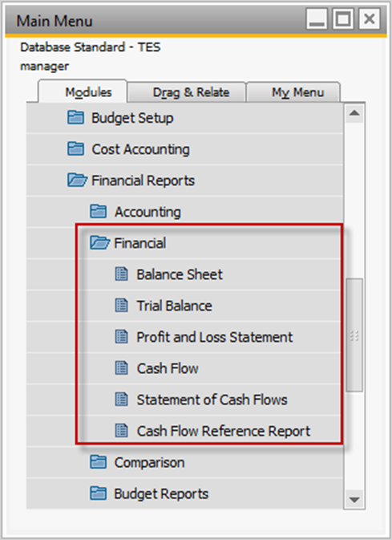Click the vertical scrollbar thumb
Image resolution: width=392 pixels, height=540 pixels.
pos(354,335)
